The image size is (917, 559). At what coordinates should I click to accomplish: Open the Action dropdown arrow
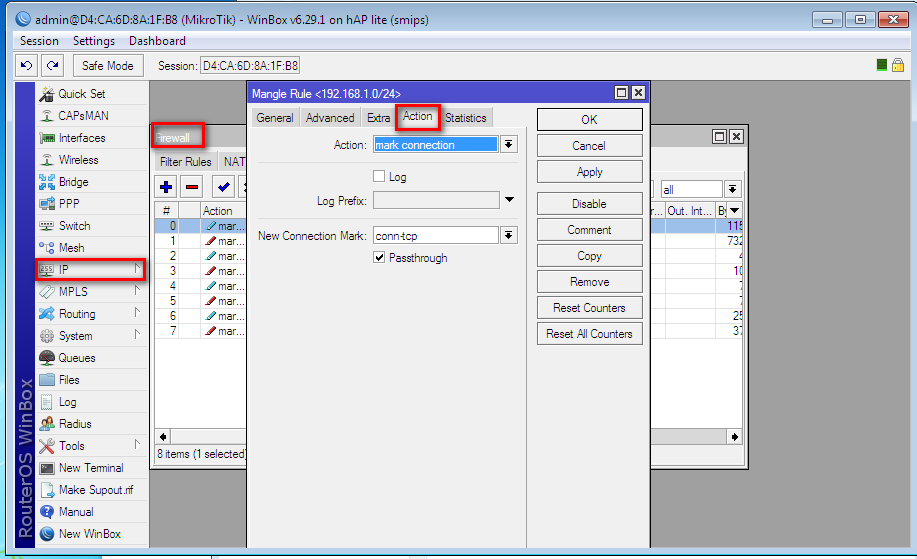[x=509, y=144]
